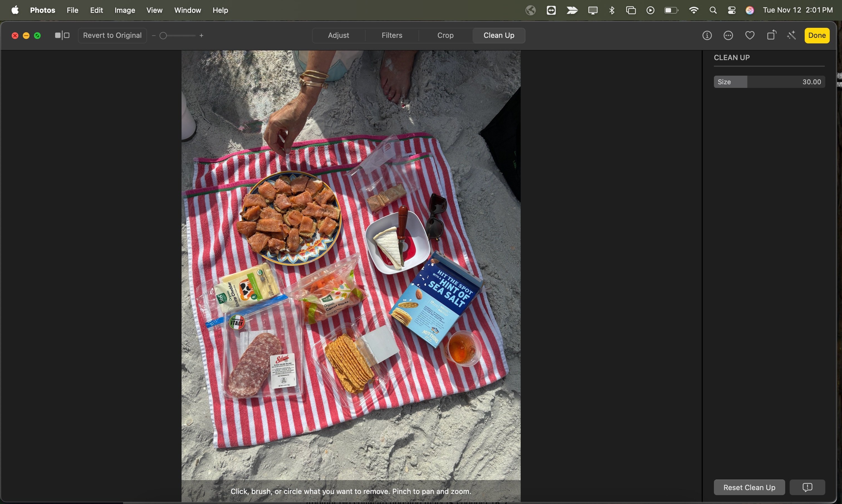This screenshot has width=842, height=504.
Task: Click the Clean Up brush Size slider
Action: (x=769, y=82)
